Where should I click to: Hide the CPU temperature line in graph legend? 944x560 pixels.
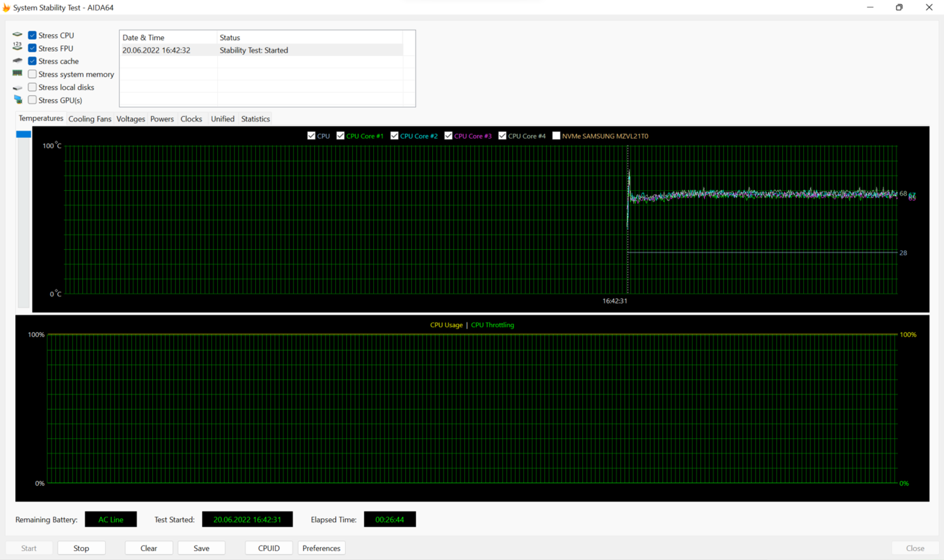[x=311, y=136]
